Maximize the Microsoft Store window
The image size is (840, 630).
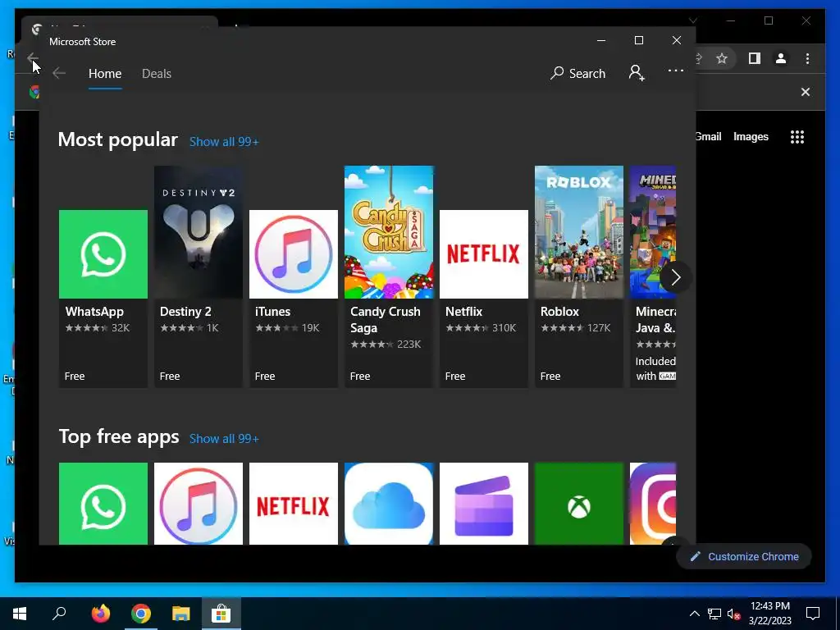tap(638, 40)
